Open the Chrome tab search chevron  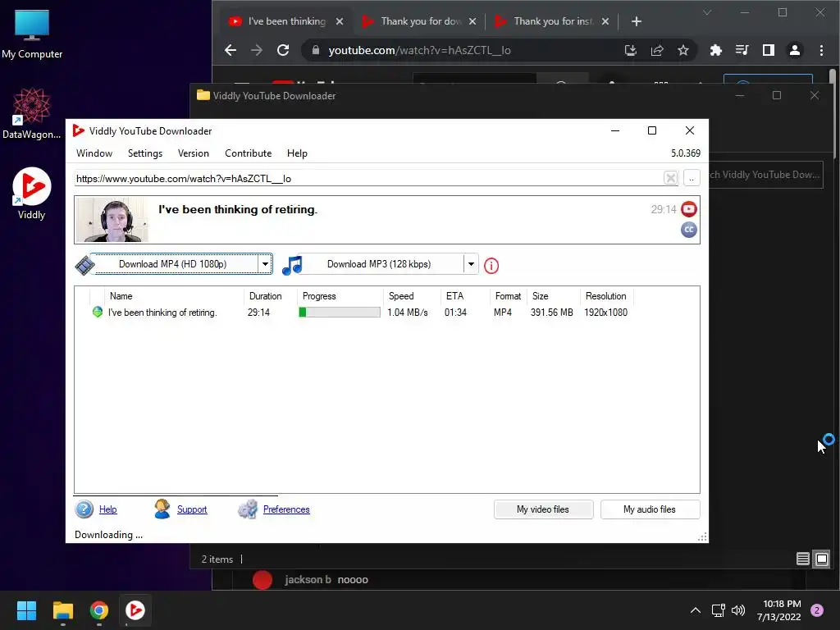point(707,12)
